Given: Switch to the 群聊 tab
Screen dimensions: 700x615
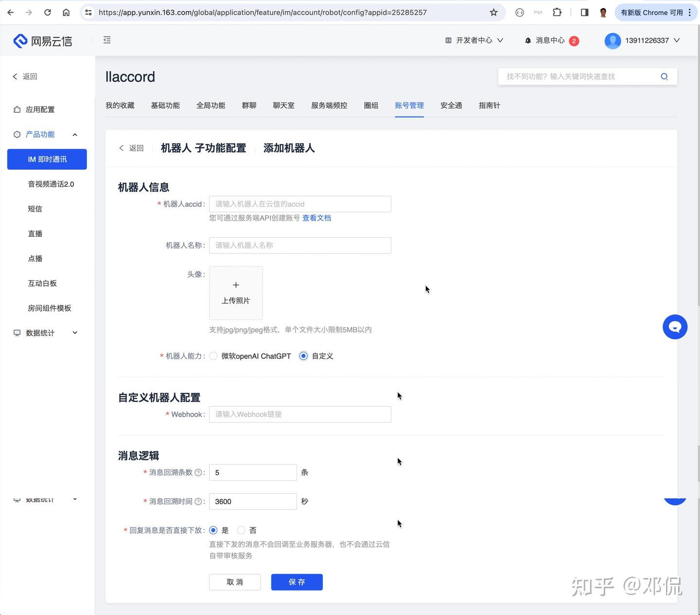Looking at the screenshot, I should click(x=249, y=105).
